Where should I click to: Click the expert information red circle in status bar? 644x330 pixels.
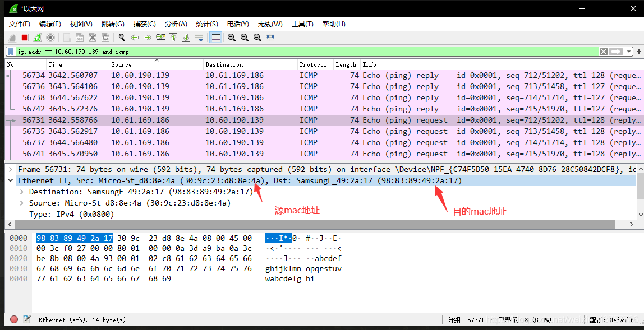click(x=14, y=319)
